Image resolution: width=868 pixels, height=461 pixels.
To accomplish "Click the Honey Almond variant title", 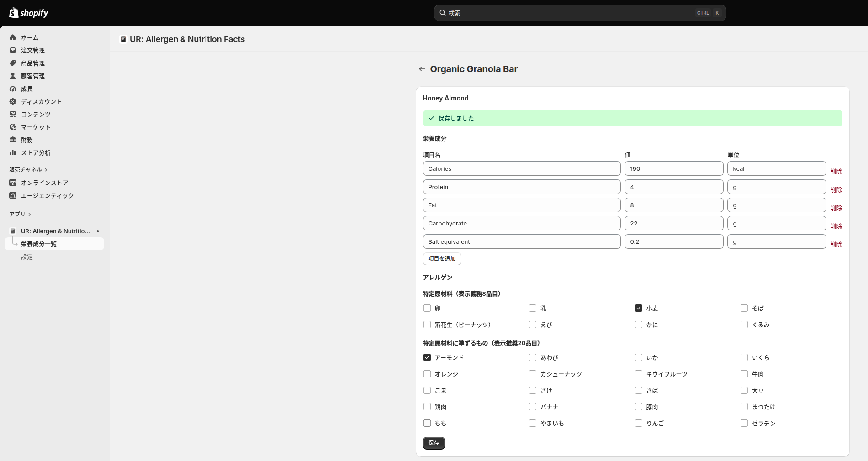I will click(445, 98).
